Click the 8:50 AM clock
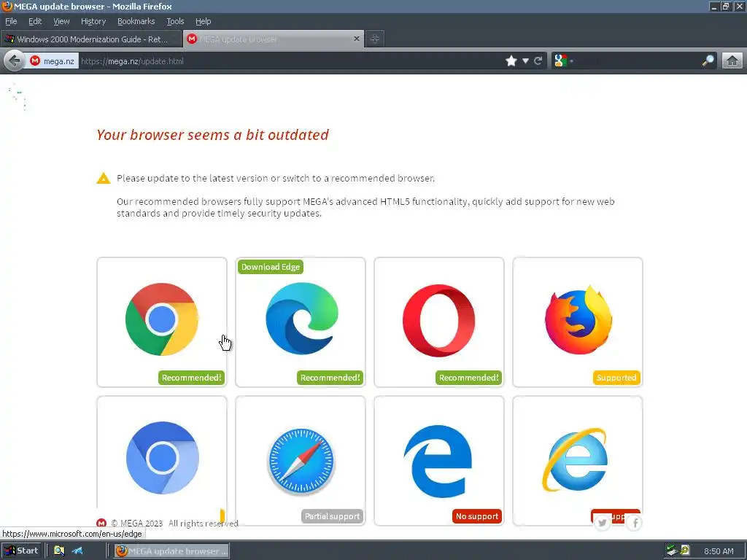Screen dimensions: 747x560 719,551
